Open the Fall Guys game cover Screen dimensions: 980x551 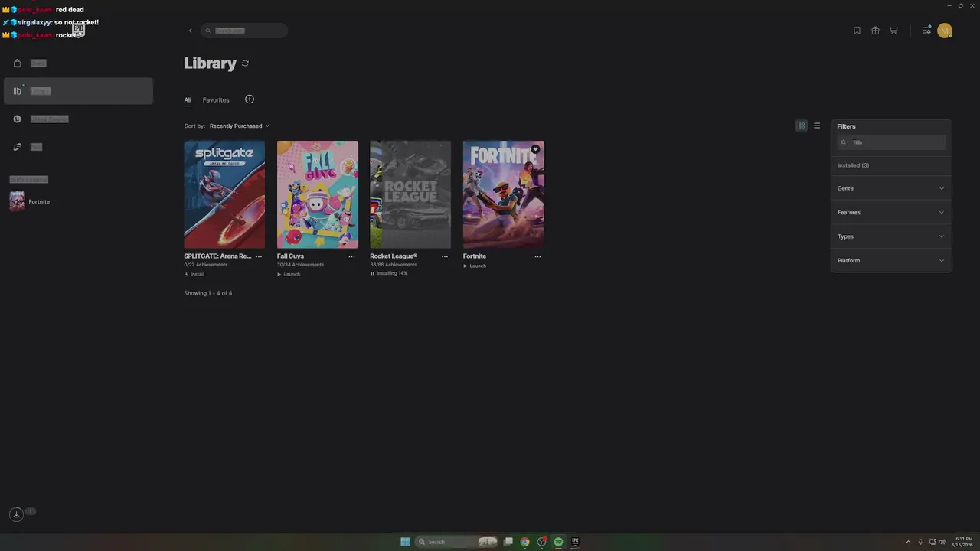point(317,194)
